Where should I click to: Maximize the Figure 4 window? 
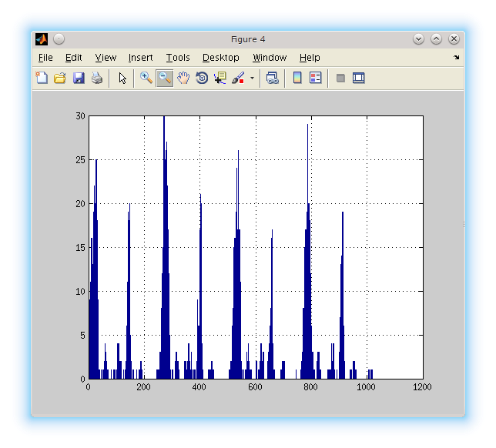coord(436,39)
